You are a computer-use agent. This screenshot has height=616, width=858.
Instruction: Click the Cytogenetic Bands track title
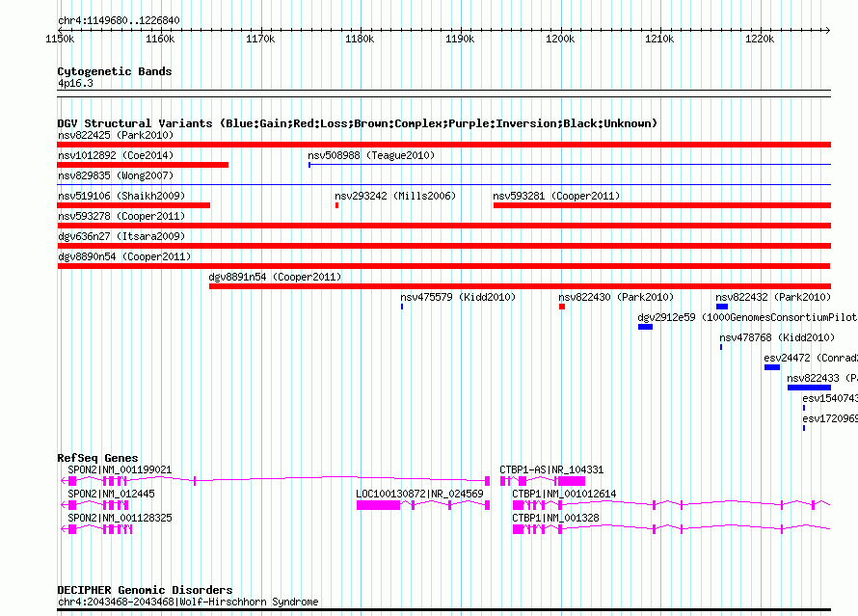pyautogui.click(x=115, y=71)
